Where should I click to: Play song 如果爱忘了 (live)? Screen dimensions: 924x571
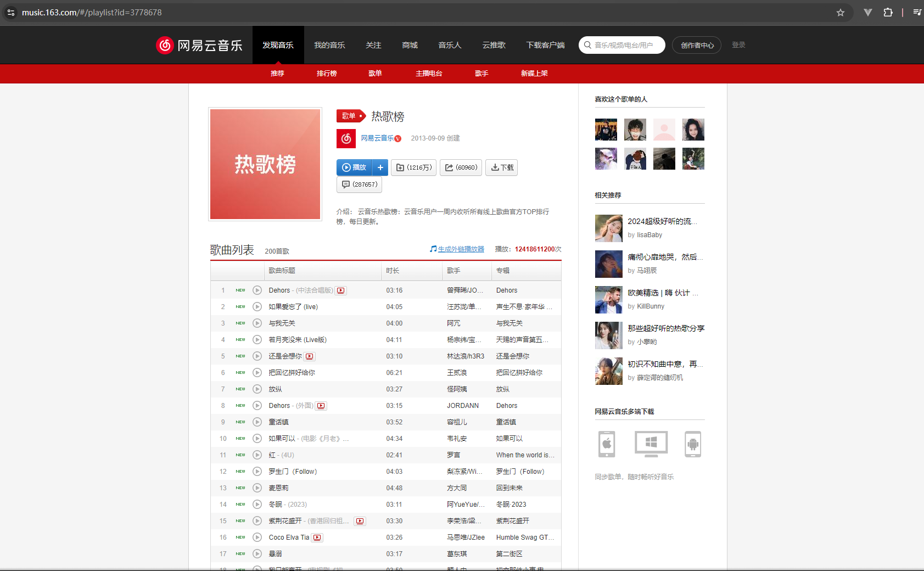click(257, 307)
